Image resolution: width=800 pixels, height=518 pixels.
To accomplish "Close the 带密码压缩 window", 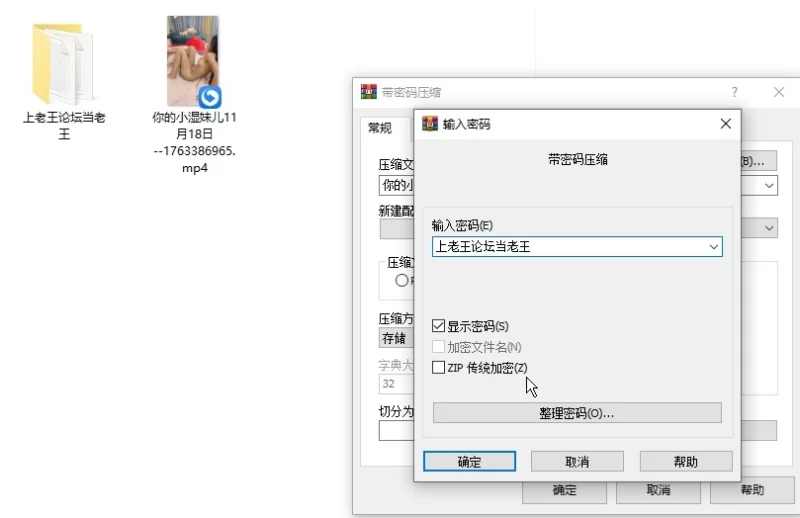I will click(779, 92).
